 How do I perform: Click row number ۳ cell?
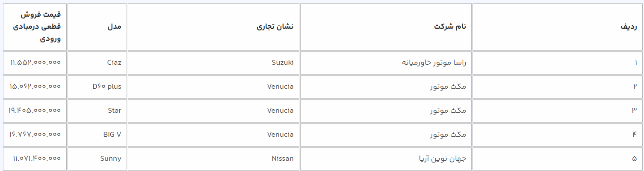click(558, 111)
